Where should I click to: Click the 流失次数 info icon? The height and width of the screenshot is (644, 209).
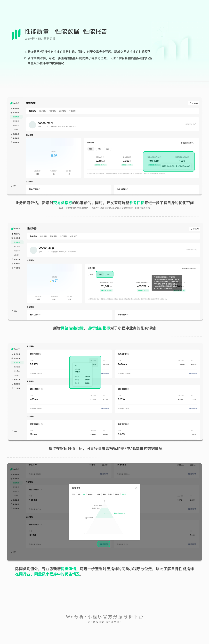tap(130, 157)
